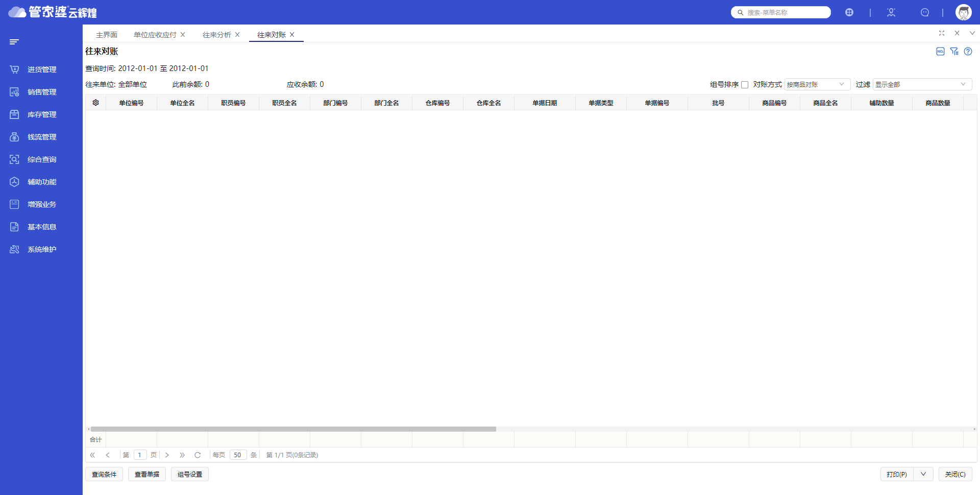Switch to the 单位应收应付 tab
The height and width of the screenshot is (495, 980).
155,35
